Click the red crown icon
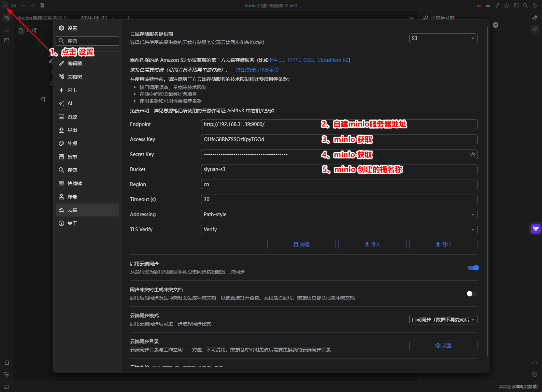This screenshot has height=392, width=542. 479,5
